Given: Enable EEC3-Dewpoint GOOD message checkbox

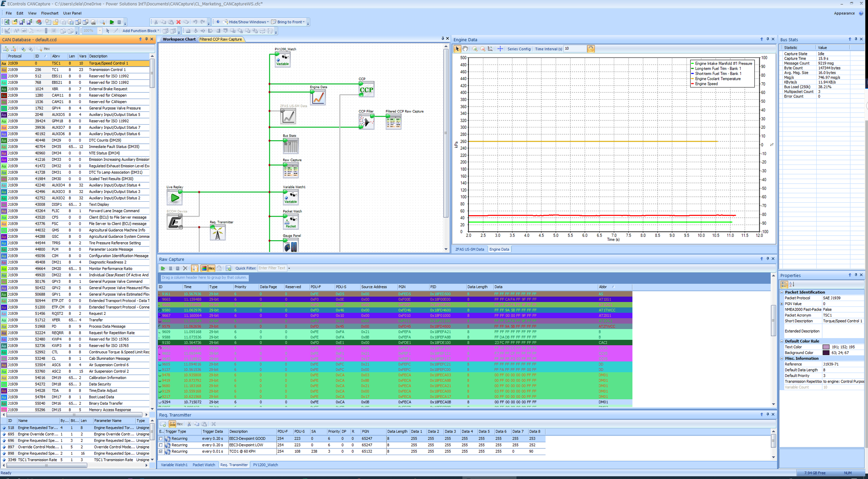Looking at the screenshot, I should (161, 439).
